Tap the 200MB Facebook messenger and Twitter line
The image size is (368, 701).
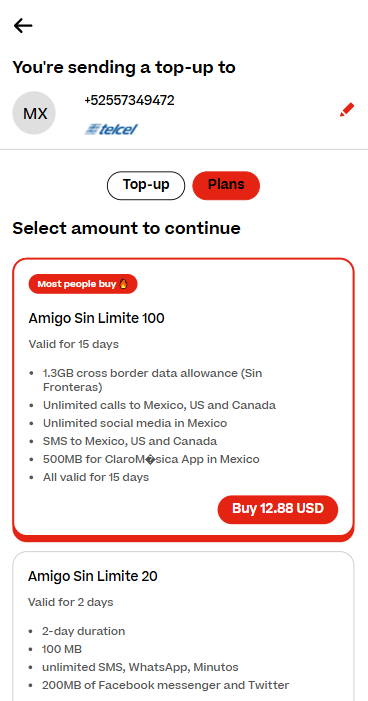pyautogui.click(x=165, y=685)
